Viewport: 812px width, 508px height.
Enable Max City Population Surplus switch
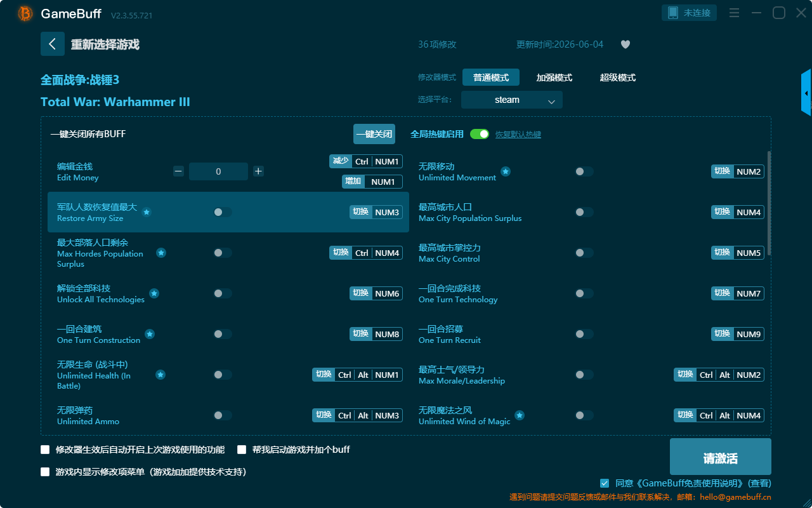point(584,212)
